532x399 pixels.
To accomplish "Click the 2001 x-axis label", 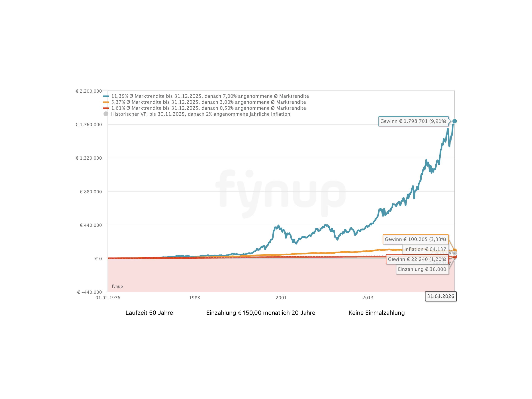I will [281, 298].
